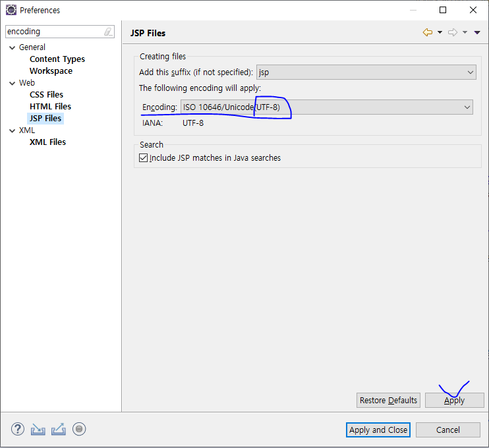The height and width of the screenshot is (448, 489).
Task: Click the JSP Files page heading
Action: [x=148, y=33]
